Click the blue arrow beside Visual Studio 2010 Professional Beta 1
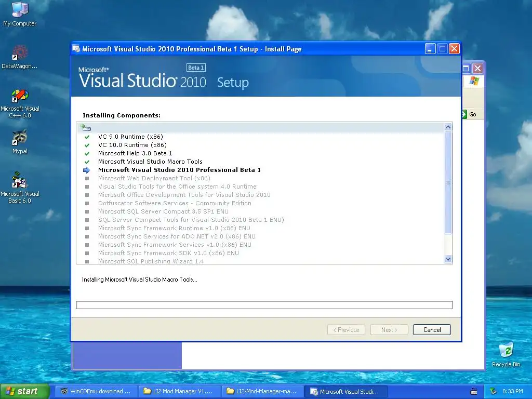 click(x=87, y=170)
